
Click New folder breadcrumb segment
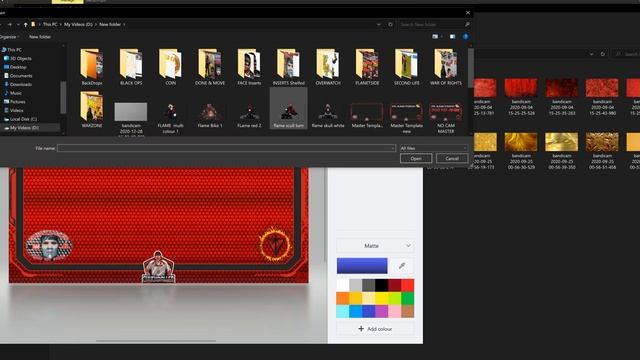tap(110, 24)
